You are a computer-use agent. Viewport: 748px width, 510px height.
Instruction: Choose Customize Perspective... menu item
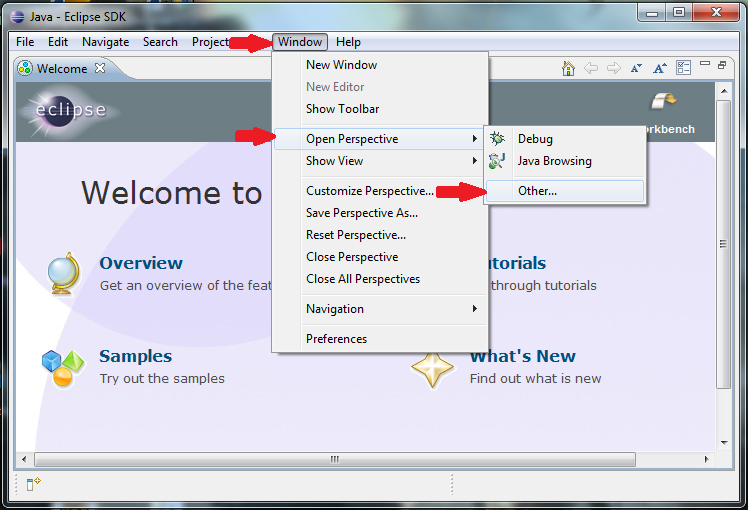(381, 191)
